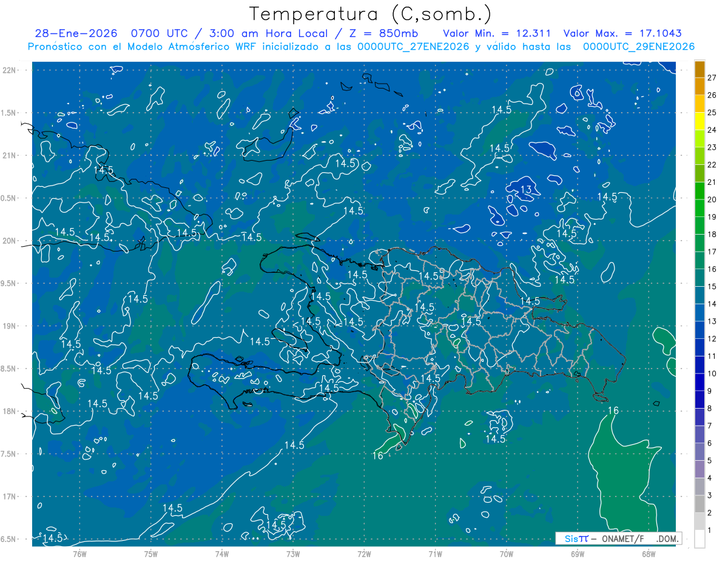
Task: Select the brown swatch above the 27 label
Action: 699,69
